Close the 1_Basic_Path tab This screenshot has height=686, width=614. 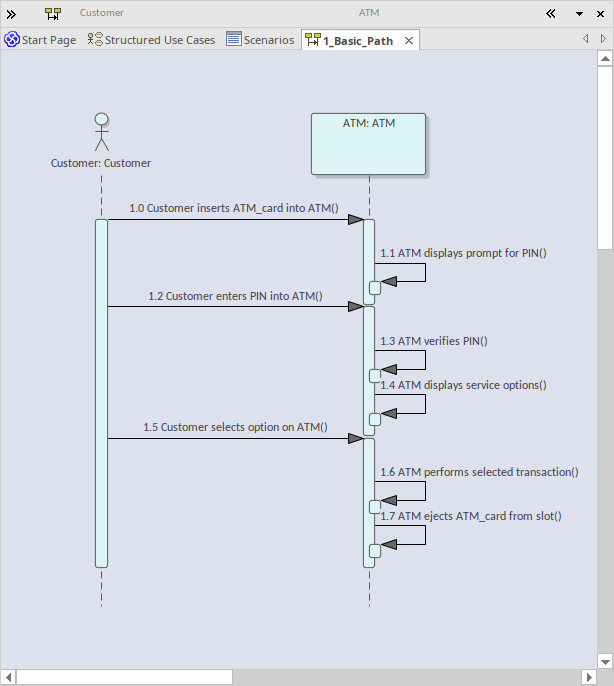pos(409,40)
